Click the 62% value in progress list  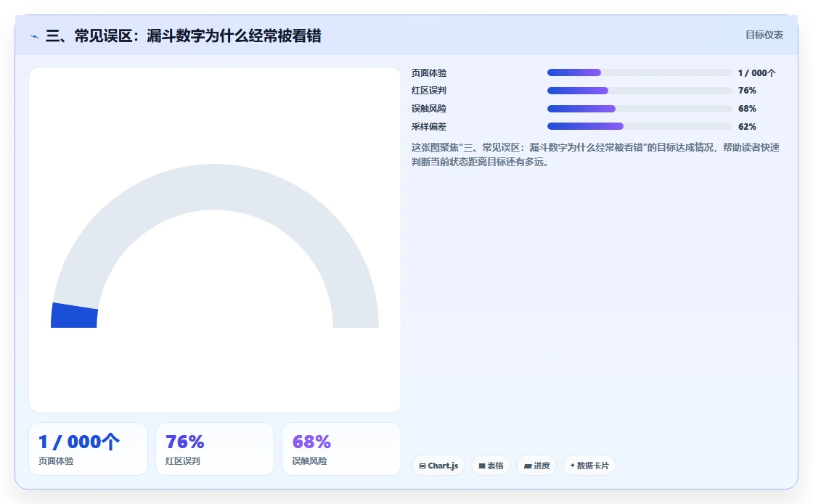pos(747,127)
